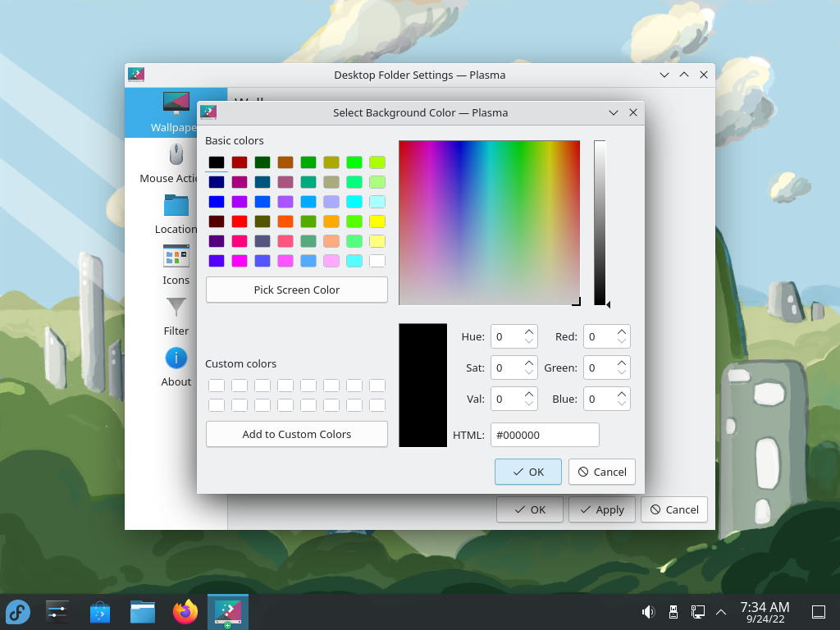Viewport: 840px width, 630px height.
Task: Go to the Location section
Action: click(176, 214)
